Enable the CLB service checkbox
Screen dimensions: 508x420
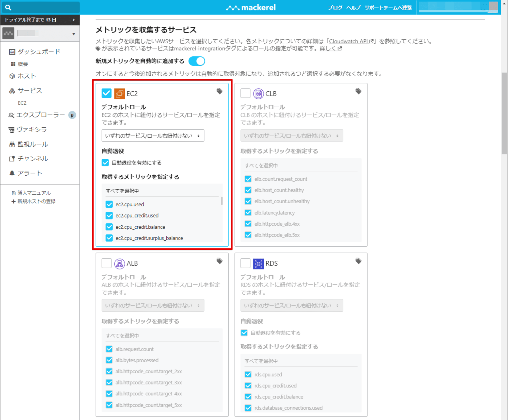pyautogui.click(x=245, y=93)
